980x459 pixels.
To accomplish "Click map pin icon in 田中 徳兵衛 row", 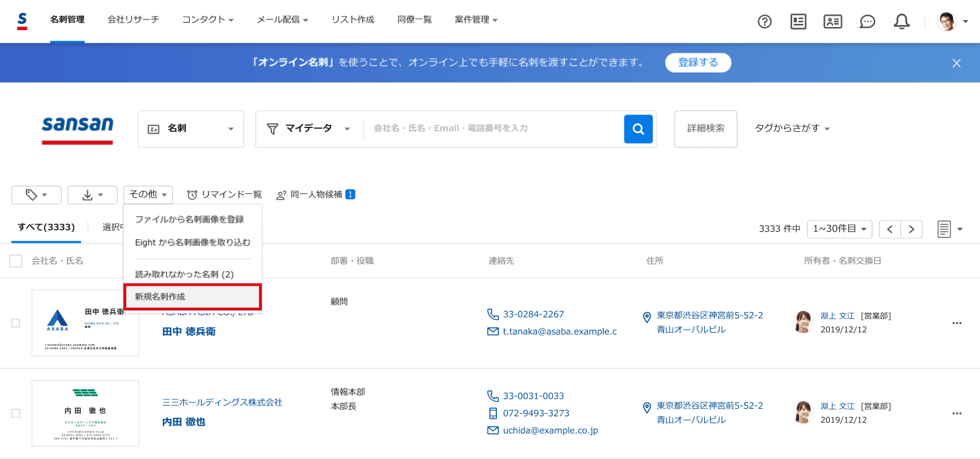I will (647, 318).
